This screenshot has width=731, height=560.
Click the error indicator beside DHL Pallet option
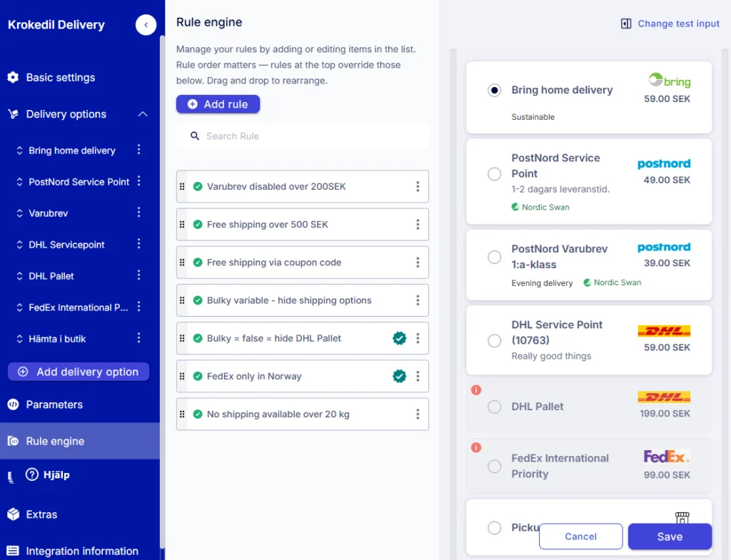pyautogui.click(x=475, y=390)
